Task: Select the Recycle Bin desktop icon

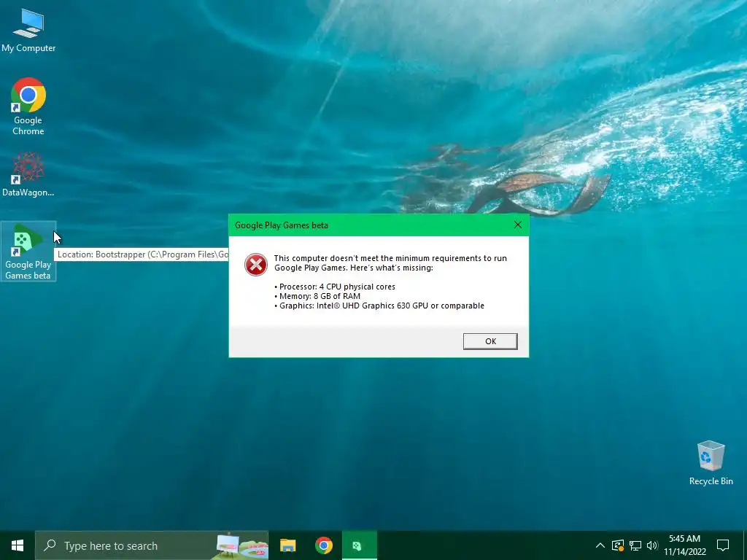Action: click(711, 463)
